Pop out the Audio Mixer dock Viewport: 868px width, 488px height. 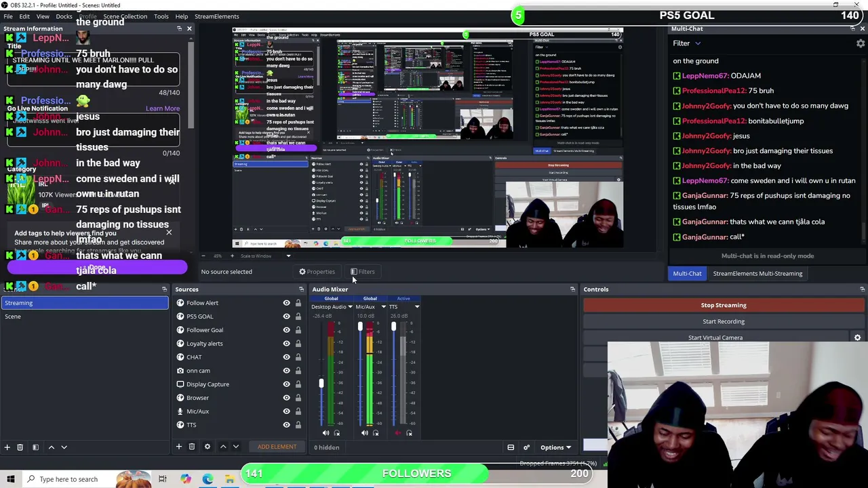[x=572, y=289]
